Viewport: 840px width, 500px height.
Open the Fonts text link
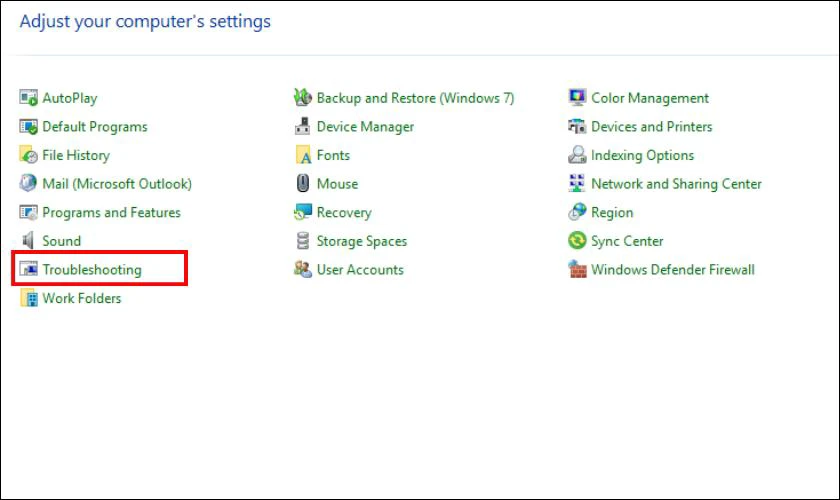click(x=333, y=155)
